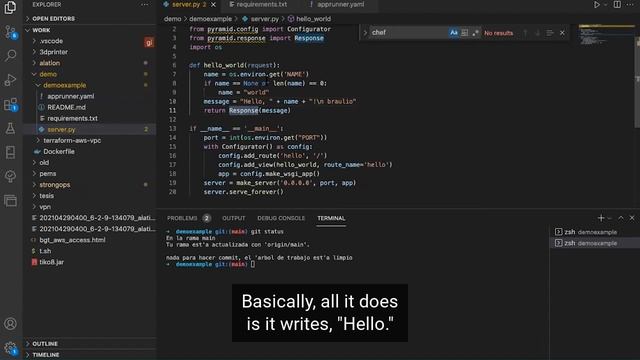The height and width of the screenshot is (360, 640).
Task: Focus the find input containing 'chef'
Action: [x=408, y=33]
